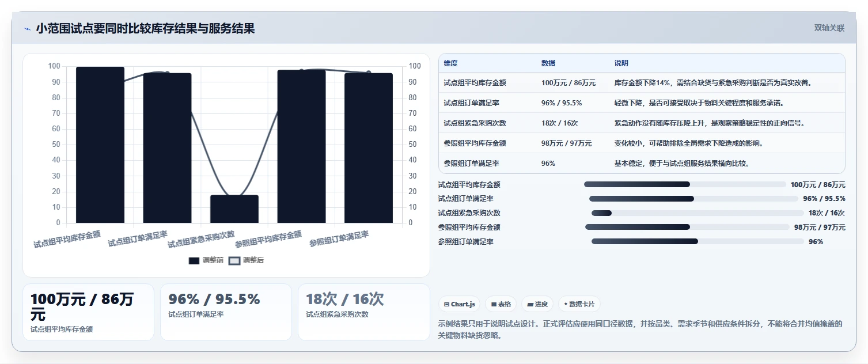
Task: Click the 试点组订单满足率 chart bar
Action: [167, 148]
